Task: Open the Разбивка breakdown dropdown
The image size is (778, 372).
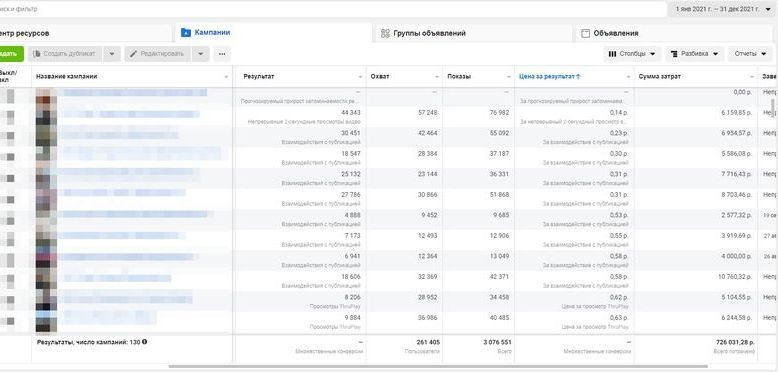Action: [695, 54]
